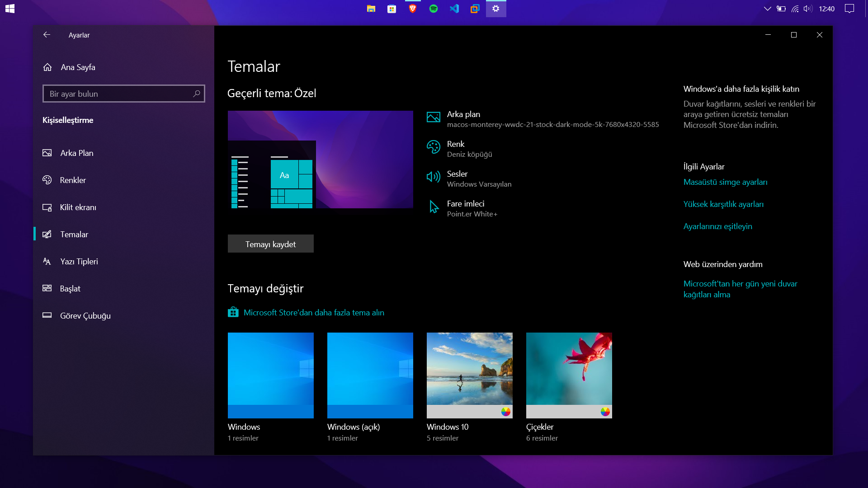
Task: Open Masaüstü simge ayarları link
Action: (x=725, y=182)
